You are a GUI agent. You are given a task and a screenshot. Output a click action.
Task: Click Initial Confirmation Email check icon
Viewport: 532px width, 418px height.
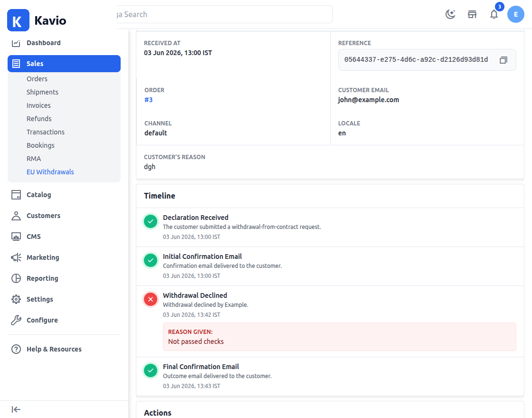pyautogui.click(x=150, y=261)
